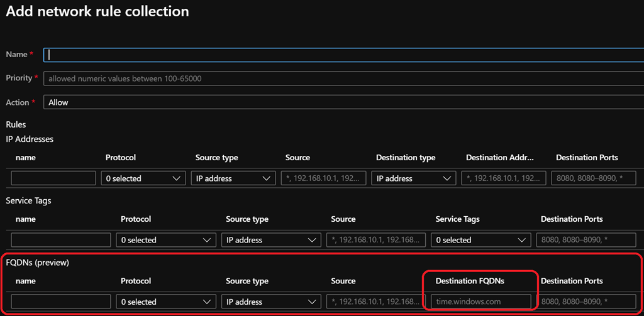Open the Service Tags selection dropdown
This screenshot has height=316, width=644.
[x=481, y=240]
